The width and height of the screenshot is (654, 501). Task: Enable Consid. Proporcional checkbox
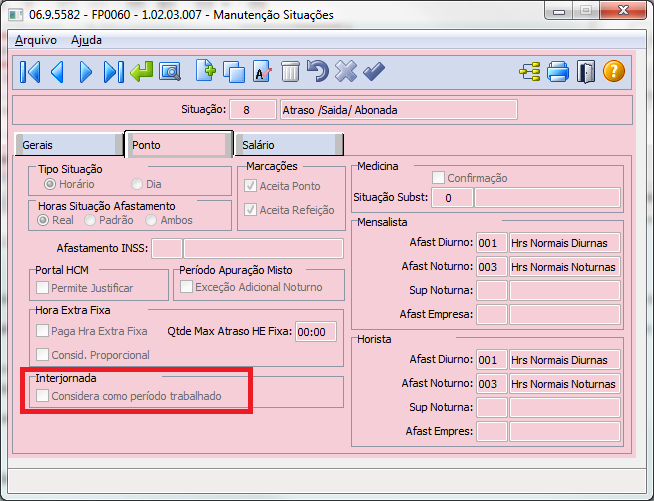(x=42, y=355)
